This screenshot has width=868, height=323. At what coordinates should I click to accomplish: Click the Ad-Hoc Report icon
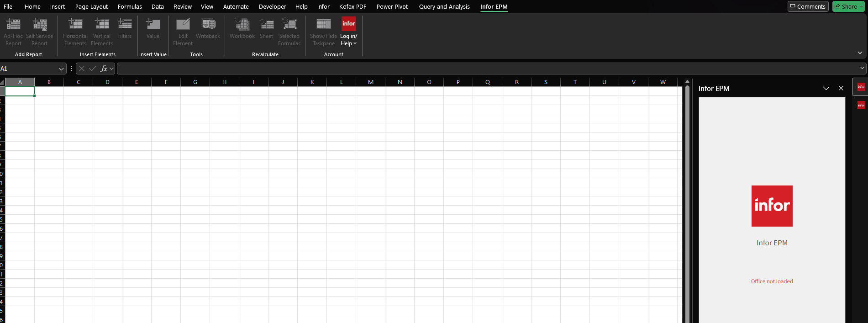coord(13,32)
